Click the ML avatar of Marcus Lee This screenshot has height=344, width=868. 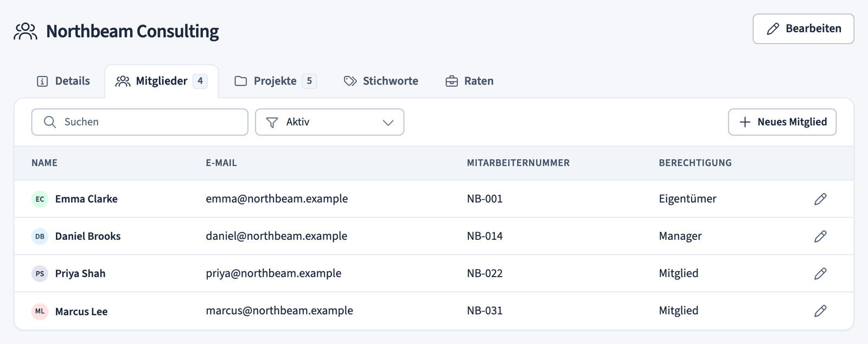[40, 311]
